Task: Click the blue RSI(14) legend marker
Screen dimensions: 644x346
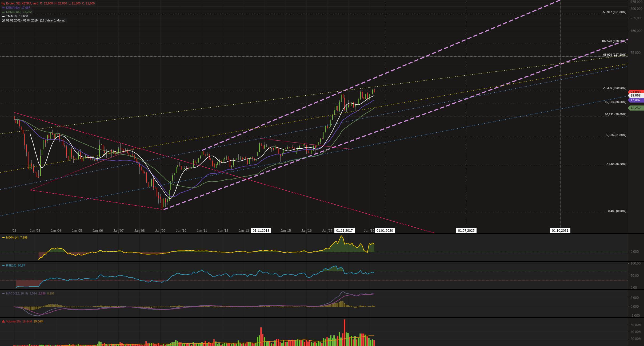Action: click(x=3, y=266)
